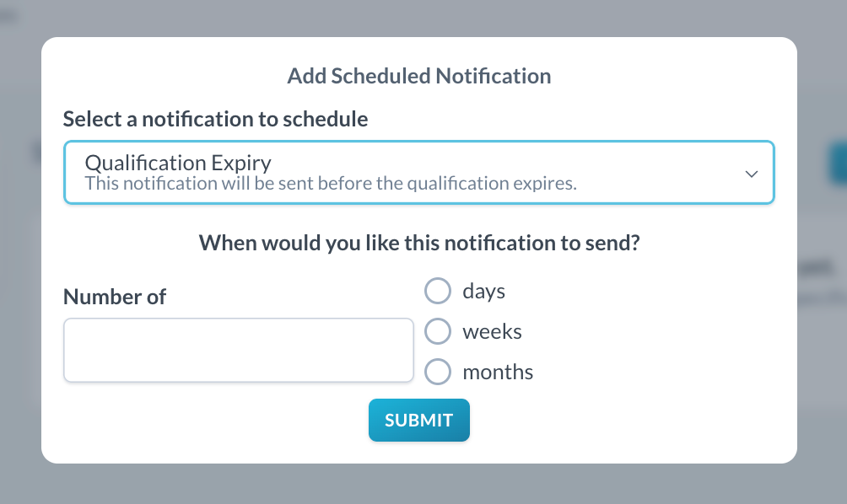Image resolution: width=847 pixels, height=504 pixels.
Task: Select the months radio button
Action: tap(438, 372)
